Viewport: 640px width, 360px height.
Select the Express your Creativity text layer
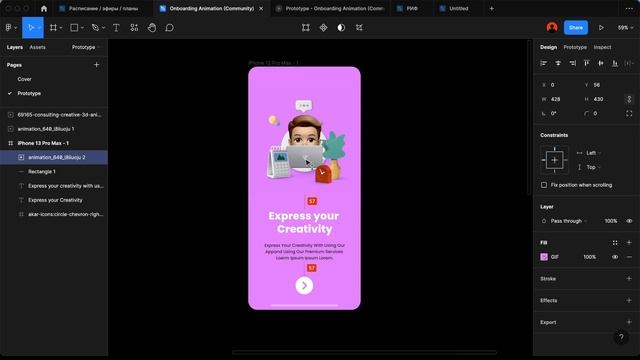pos(54,200)
